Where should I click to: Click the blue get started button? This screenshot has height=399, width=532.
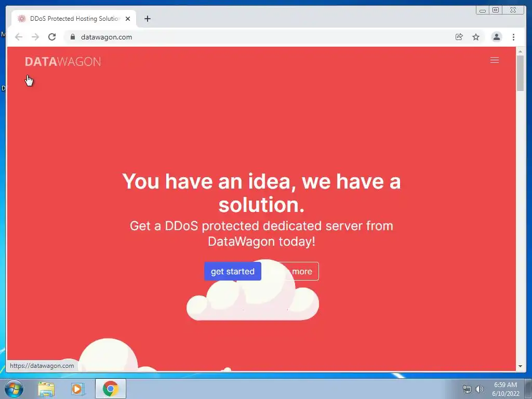(x=233, y=271)
